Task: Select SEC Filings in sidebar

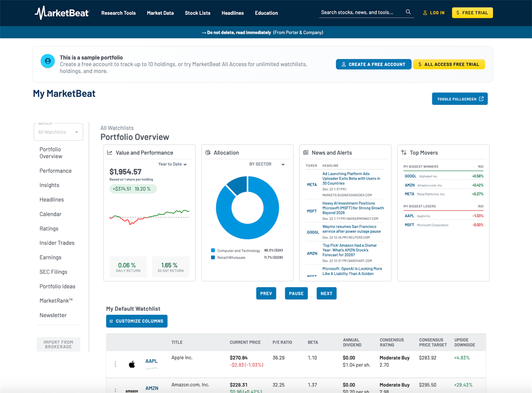Action: point(53,272)
